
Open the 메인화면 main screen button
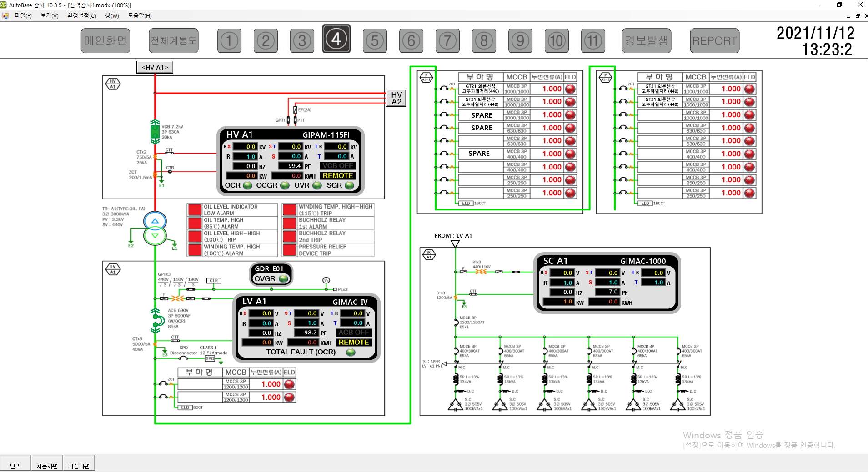105,41
